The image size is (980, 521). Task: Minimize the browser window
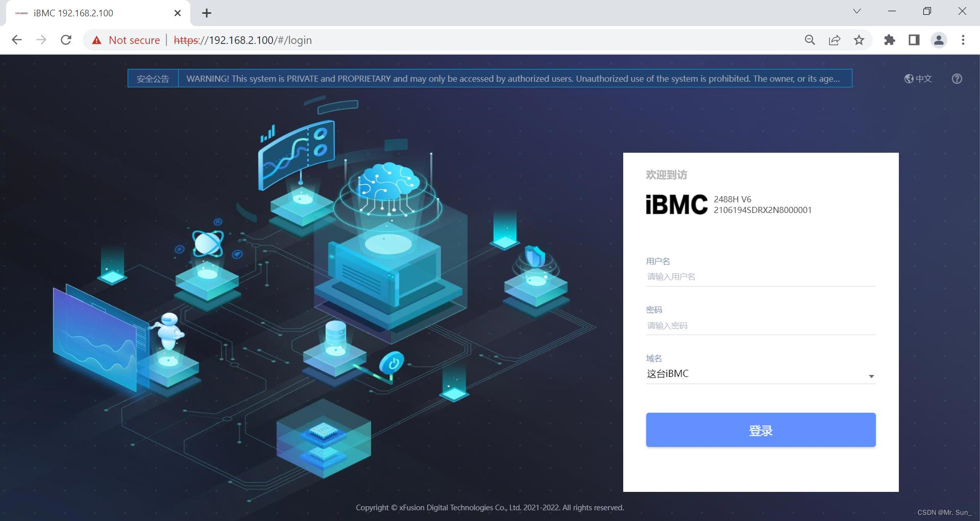click(x=892, y=11)
